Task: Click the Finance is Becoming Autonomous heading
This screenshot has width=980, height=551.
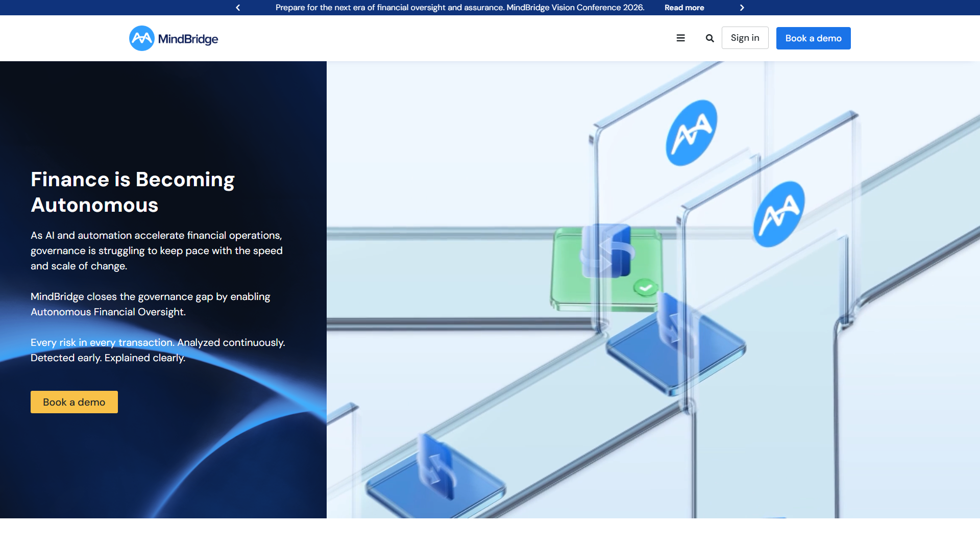Action: tap(133, 192)
